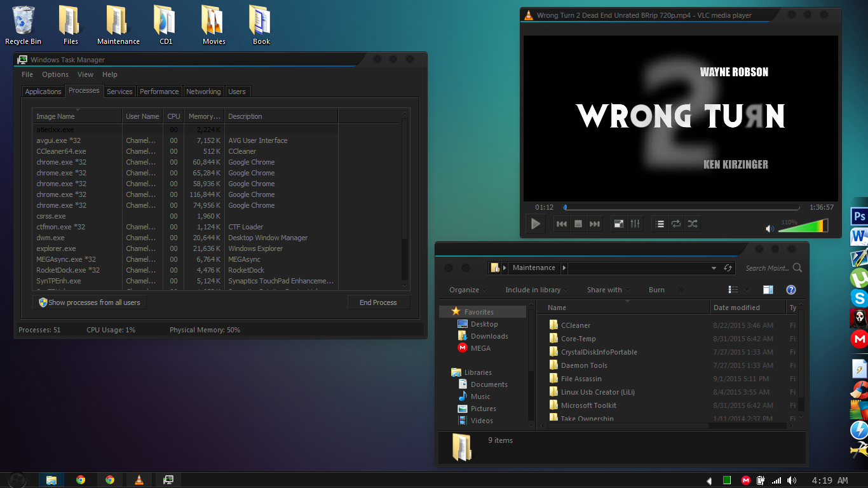Skip to next media in VLC

pos(595,224)
